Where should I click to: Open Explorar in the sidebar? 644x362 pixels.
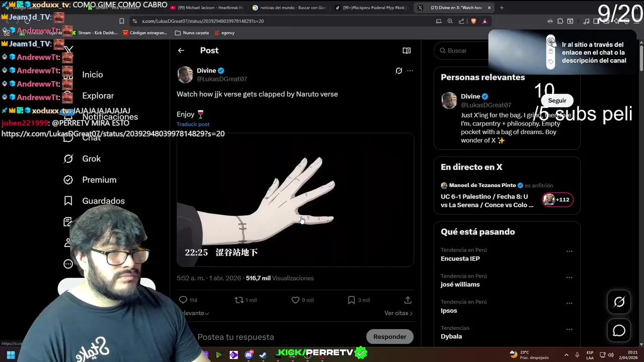(x=98, y=96)
